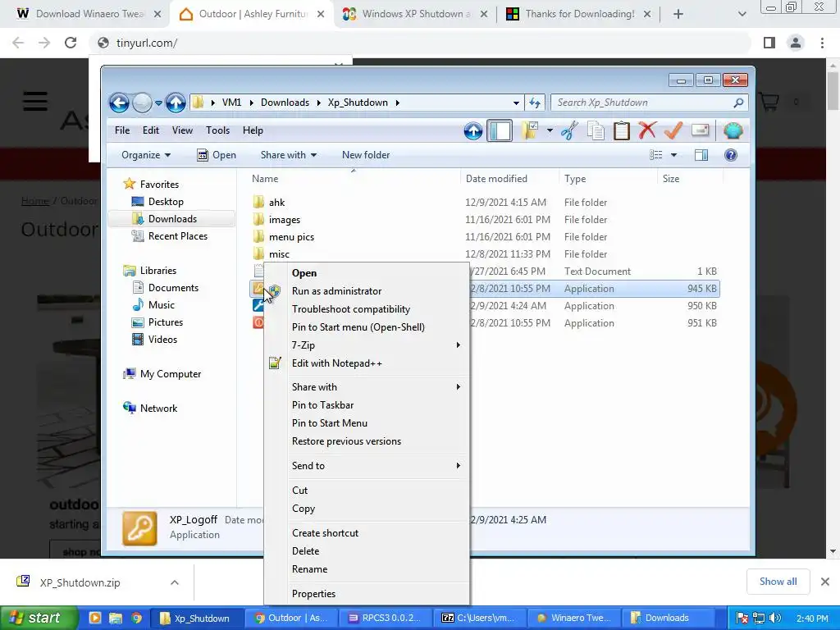The width and height of the screenshot is (840, 630).
Task: Expand the Send to submenu
Action: [x=367, y=466]
